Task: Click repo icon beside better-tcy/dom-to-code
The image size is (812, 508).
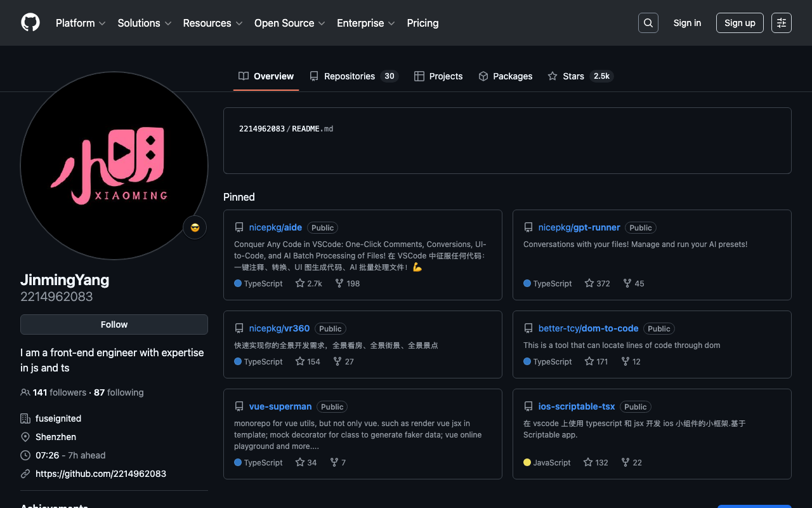Action: click(528, 328)
